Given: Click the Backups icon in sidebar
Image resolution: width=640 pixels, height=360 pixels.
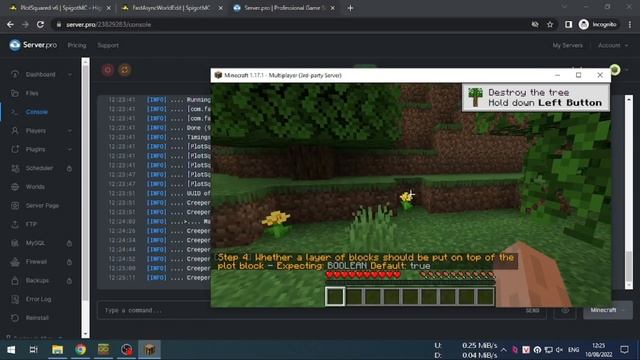Looking at the screenshot, I should pos(15,280).
